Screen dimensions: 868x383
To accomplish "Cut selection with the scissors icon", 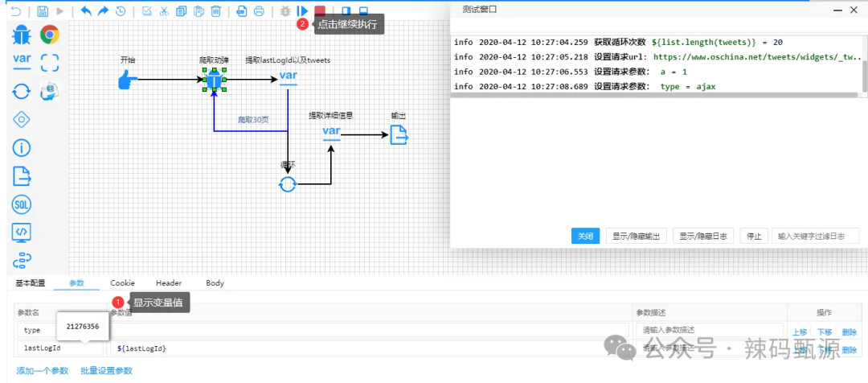I will [164, 10].
